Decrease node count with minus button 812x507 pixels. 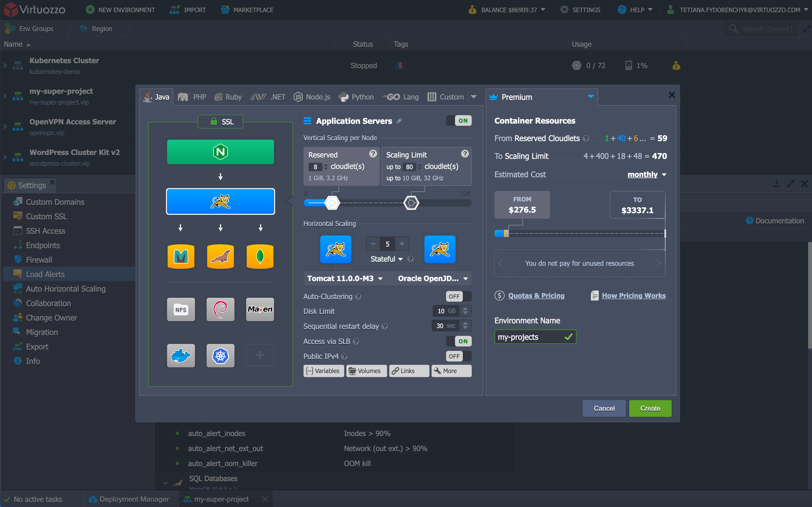pos(373,244)
